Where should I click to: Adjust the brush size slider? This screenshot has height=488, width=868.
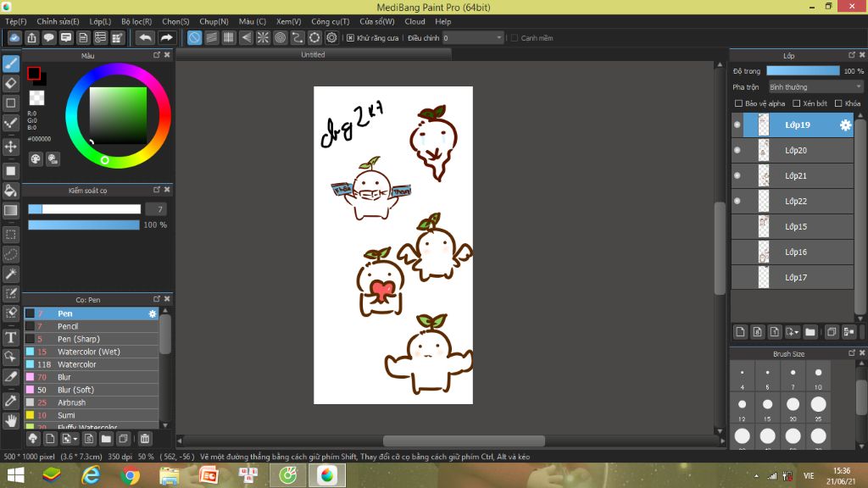coord(85,209)
